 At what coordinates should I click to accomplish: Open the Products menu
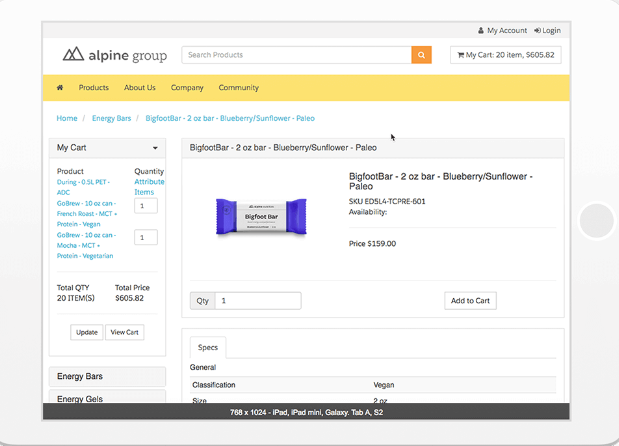click(x=94, y=88)
